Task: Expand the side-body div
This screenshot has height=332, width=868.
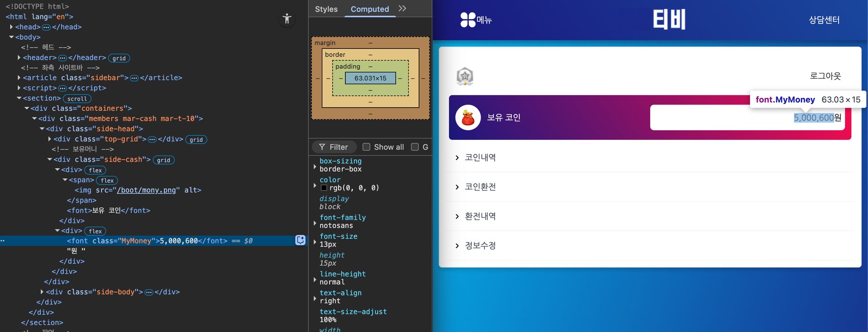Action: [42, 292]
